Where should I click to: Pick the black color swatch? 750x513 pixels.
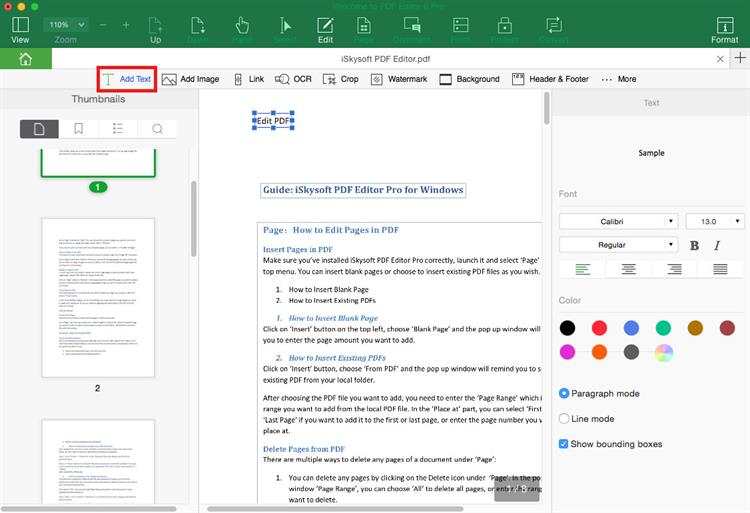coord(567,328)
